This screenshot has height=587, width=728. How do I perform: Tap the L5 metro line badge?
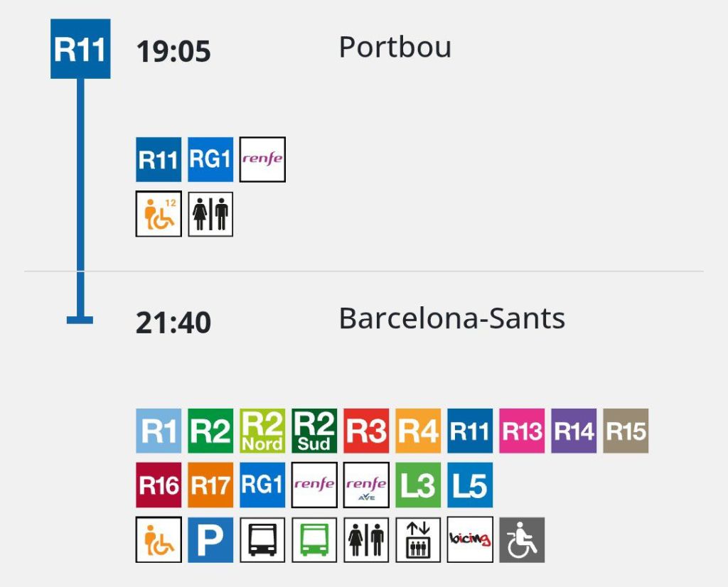pos(470,485)
